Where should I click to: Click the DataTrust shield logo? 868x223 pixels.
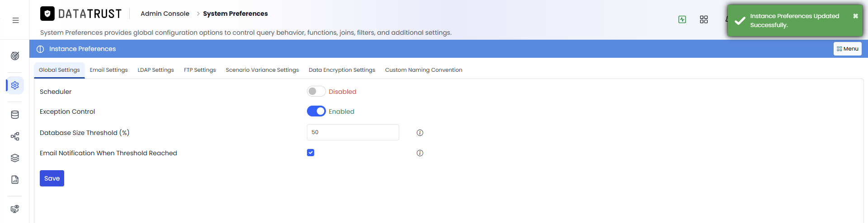pyautogui.click(x=47, y=14)
